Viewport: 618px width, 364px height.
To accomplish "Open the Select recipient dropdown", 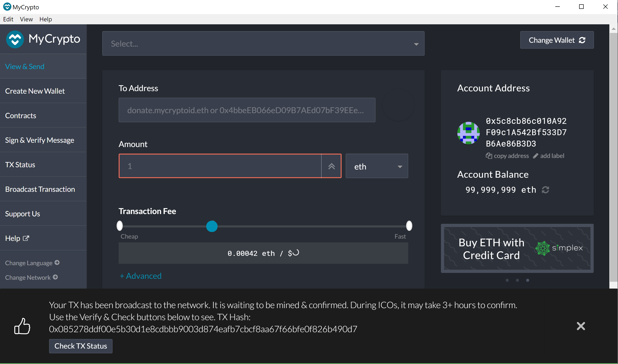I will (263, 43).
